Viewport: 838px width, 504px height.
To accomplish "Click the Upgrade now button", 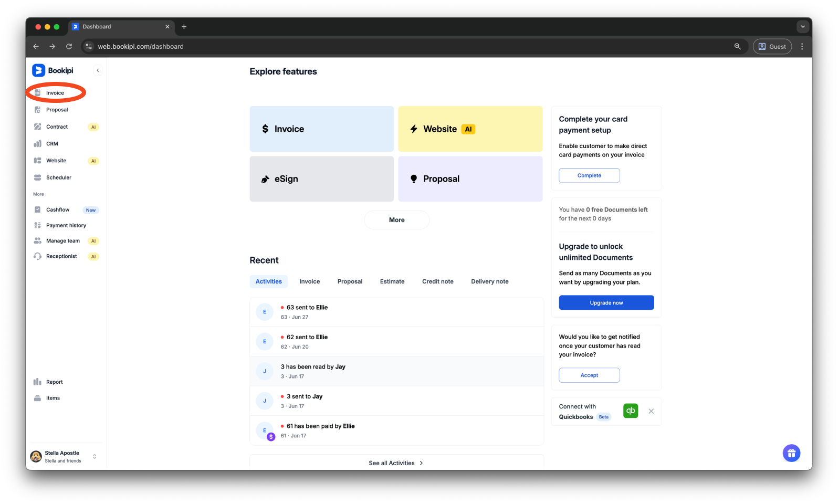I will 606,302.
